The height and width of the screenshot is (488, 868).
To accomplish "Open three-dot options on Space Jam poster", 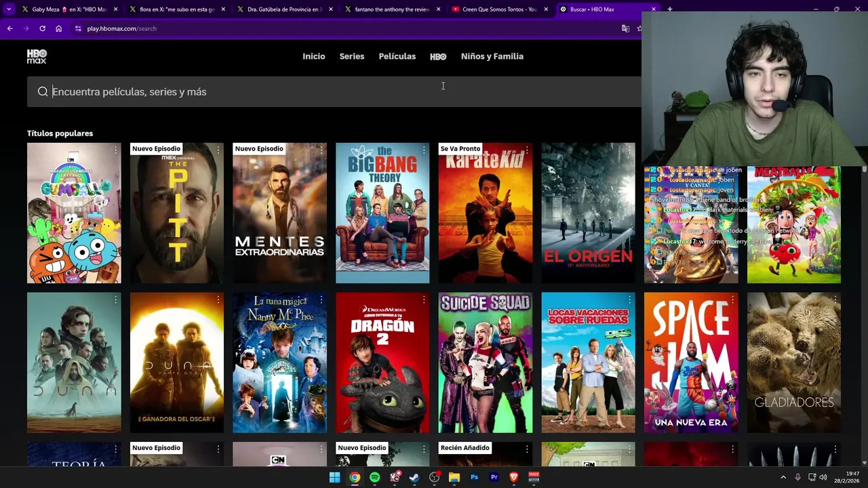I will pos(732,299).
